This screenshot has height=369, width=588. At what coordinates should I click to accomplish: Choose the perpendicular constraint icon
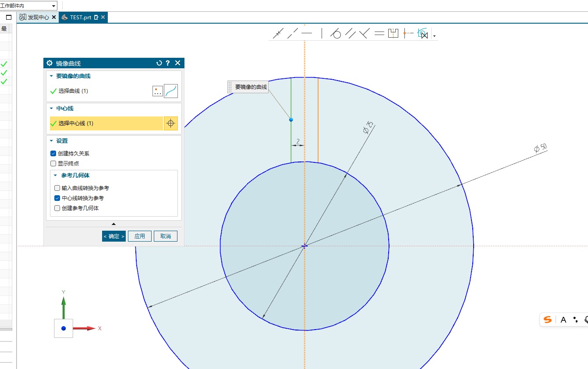364,33
